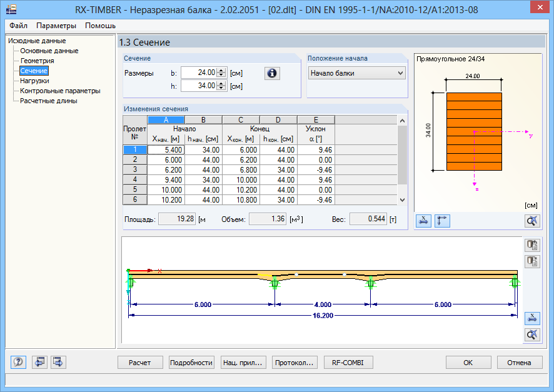Select Контрольные параметры in the tree
The image size is (554, 392).
click(x=60, y=91)
